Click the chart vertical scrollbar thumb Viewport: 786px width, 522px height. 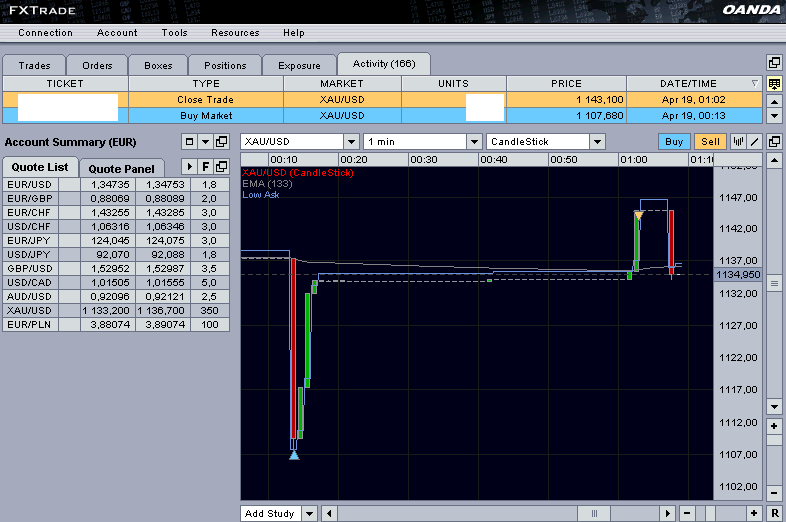774,284
